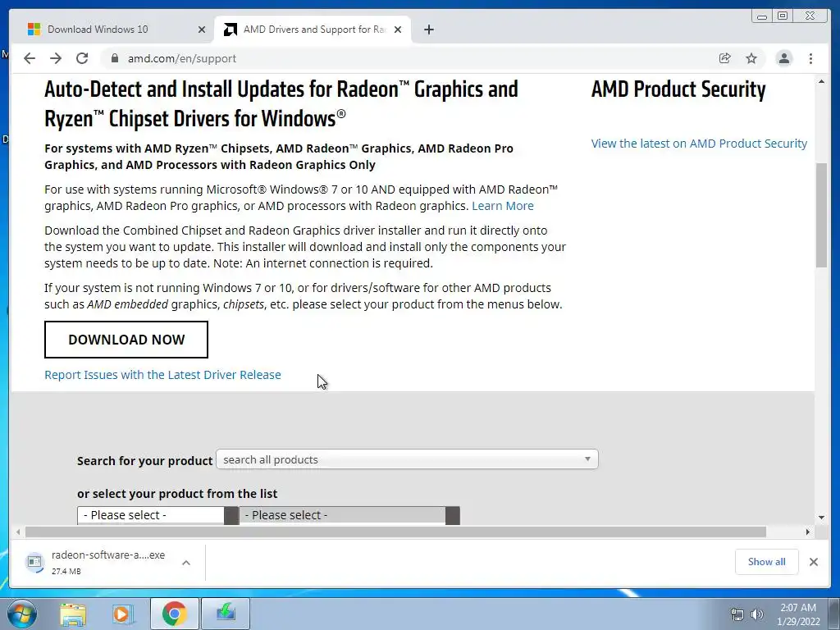Click the 27.4 MB file size text
The width and height of the screenshot is (840, 630).
[66, 571]
